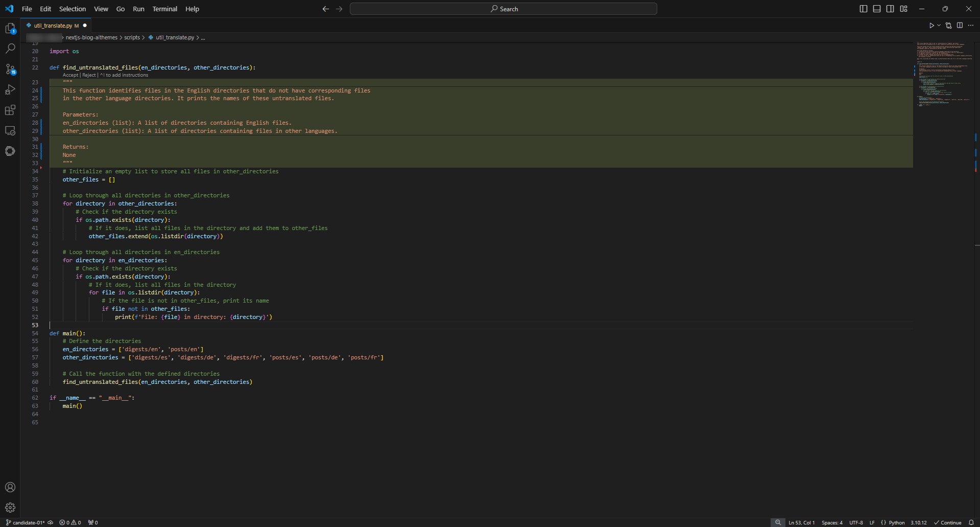Image resolution: width=980 pixels, height=527 pixels.
Task: Click line number 54 in gutter
Action: coord(35,333)
